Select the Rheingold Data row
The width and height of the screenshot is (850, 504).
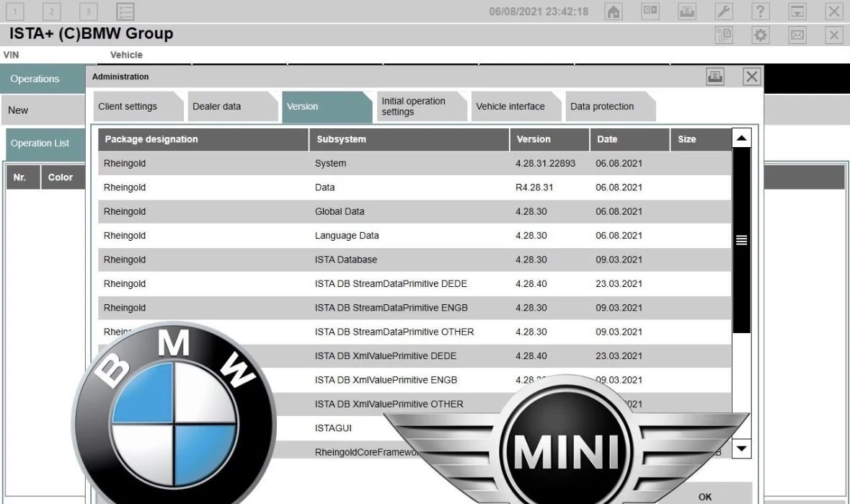click(414, 187)
